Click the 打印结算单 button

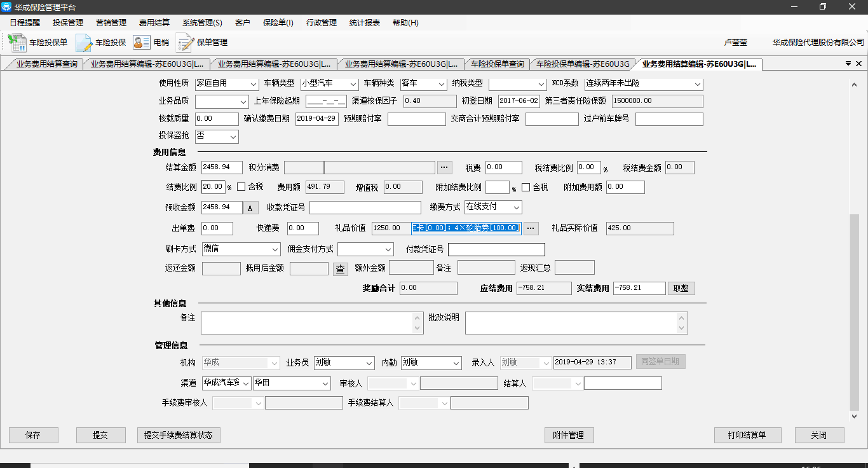[747, 436]
